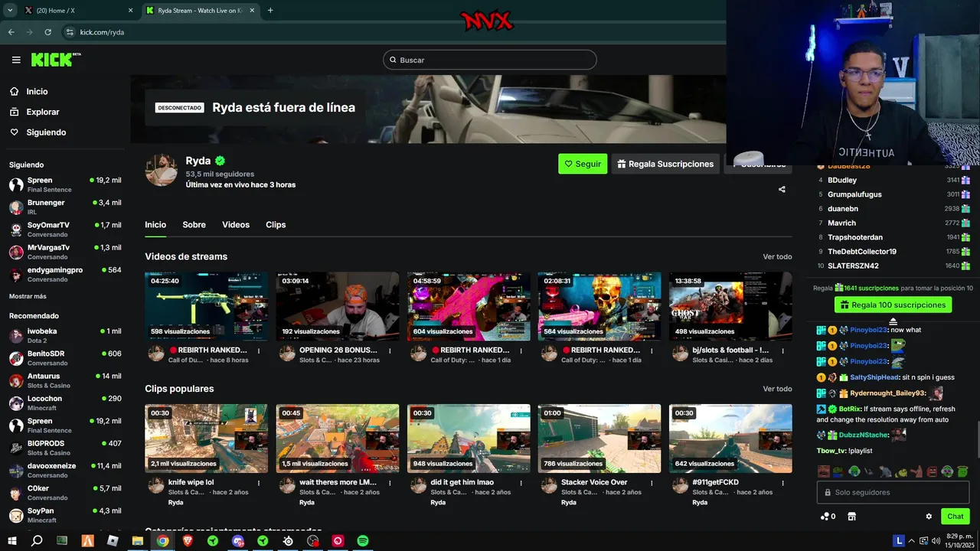Open MrVargasTv in the followed channels

65,252
